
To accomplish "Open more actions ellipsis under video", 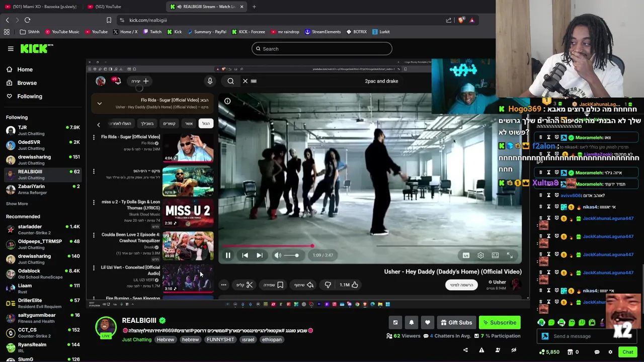I will click(x=224, y=285).
